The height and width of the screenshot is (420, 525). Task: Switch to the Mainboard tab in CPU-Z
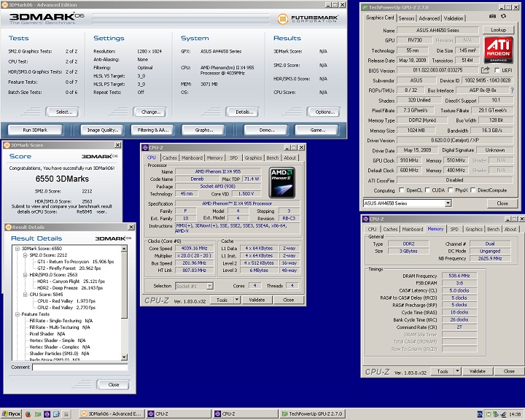(192, 157)
